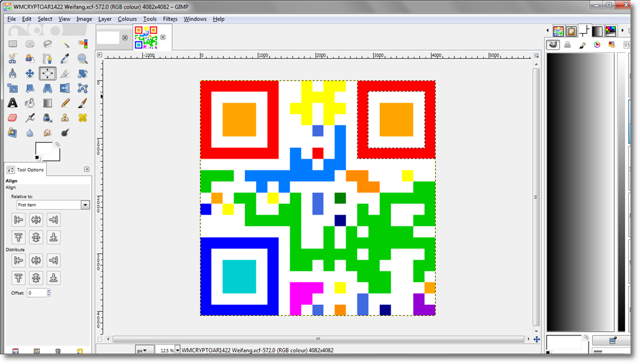Select the Dodge/Burn tool
Viewport: 640px width, 364px height.
coord(65,133)
